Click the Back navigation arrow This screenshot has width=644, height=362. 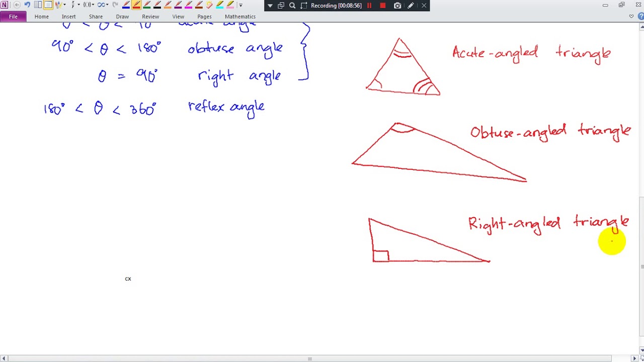(x=17, y=5)
